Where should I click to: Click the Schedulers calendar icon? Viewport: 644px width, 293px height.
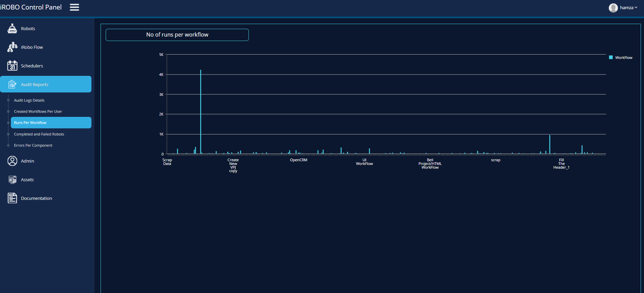(12, 66)
